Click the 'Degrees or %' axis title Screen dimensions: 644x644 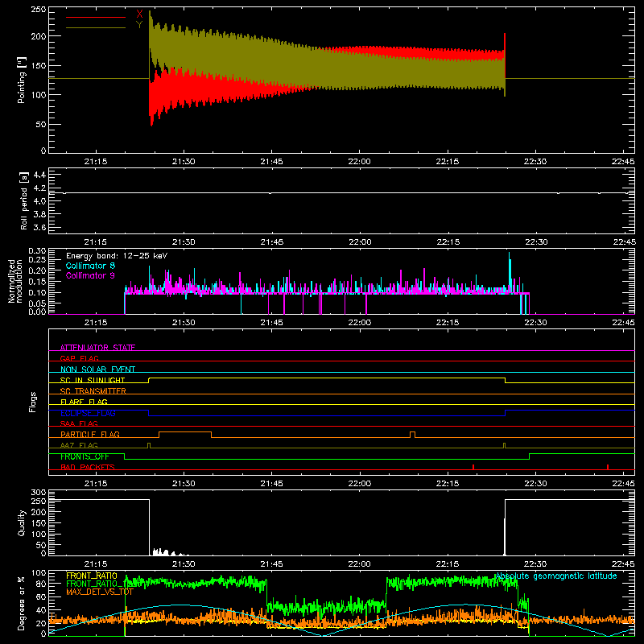(x=22, y=603)
